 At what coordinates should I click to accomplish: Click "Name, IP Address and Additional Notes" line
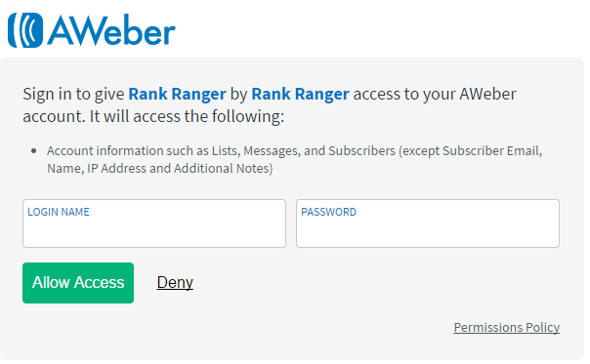click(160, 168)
